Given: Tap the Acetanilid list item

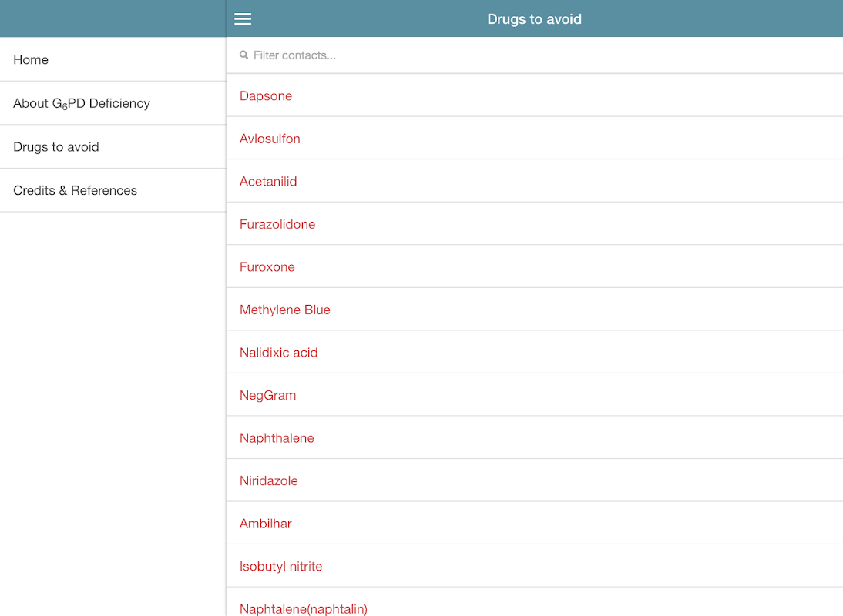Looking at the screenshot, I should click(268, 182).
